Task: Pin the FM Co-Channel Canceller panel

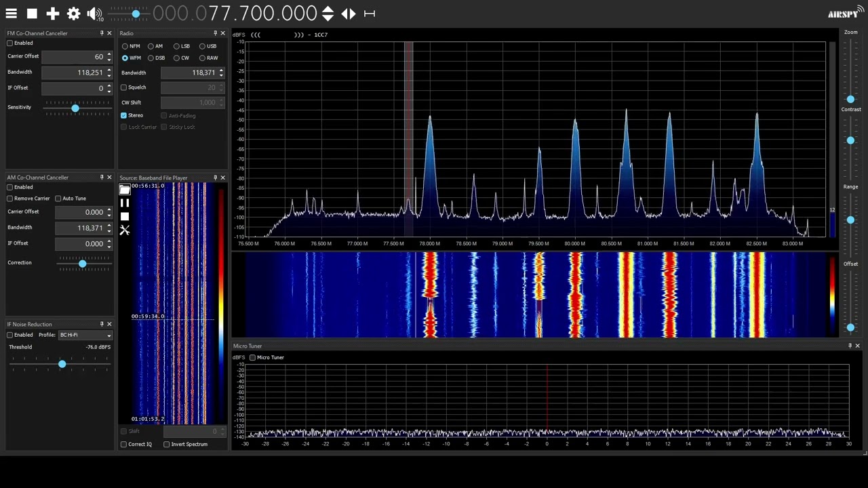Action: coord(102,33)
